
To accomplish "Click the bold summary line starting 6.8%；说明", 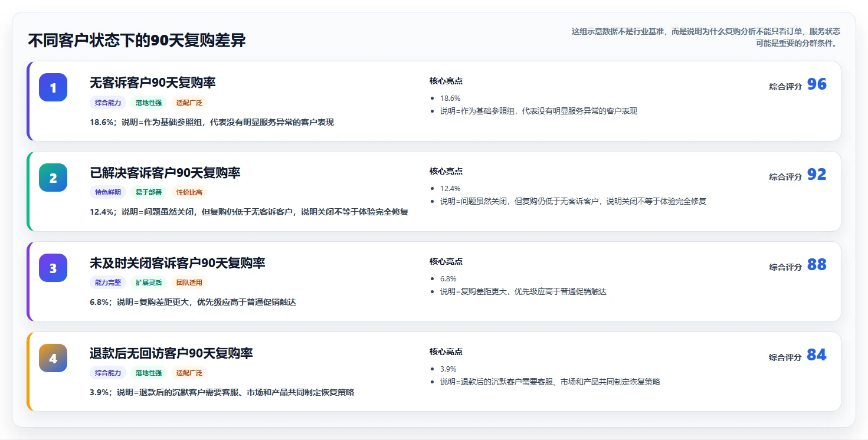I will point(193,302).
